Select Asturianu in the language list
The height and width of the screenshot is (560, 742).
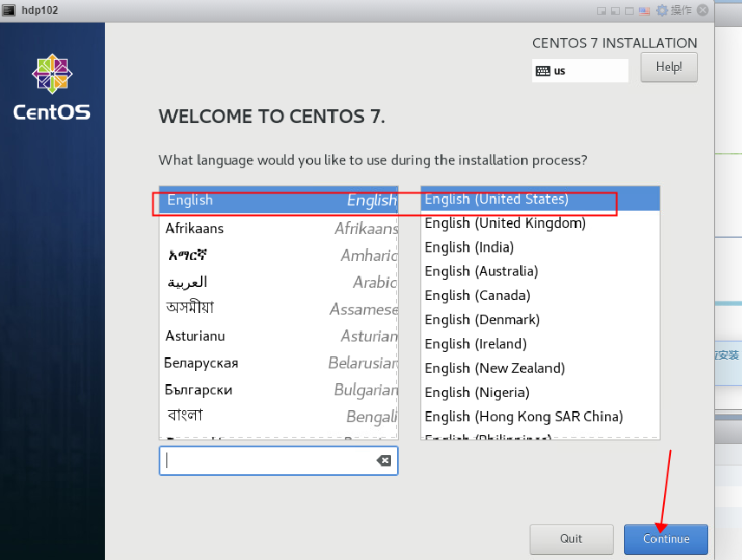tap(279, 336)
